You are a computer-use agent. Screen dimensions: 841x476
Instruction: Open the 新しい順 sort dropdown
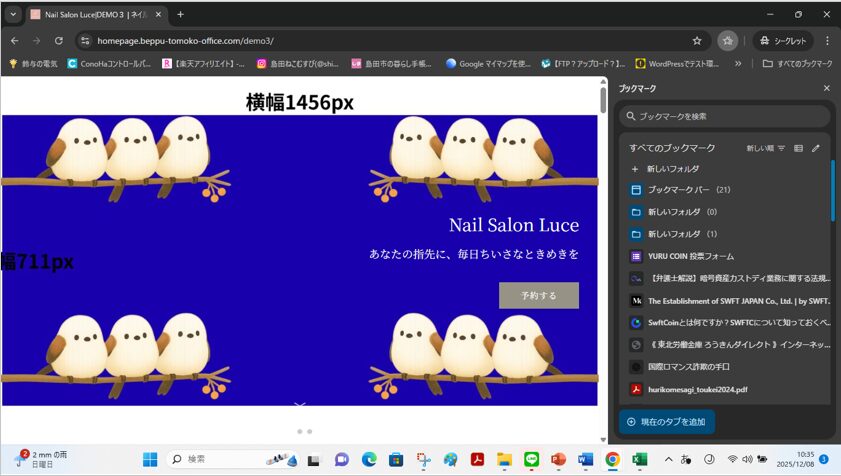(765, 148)
